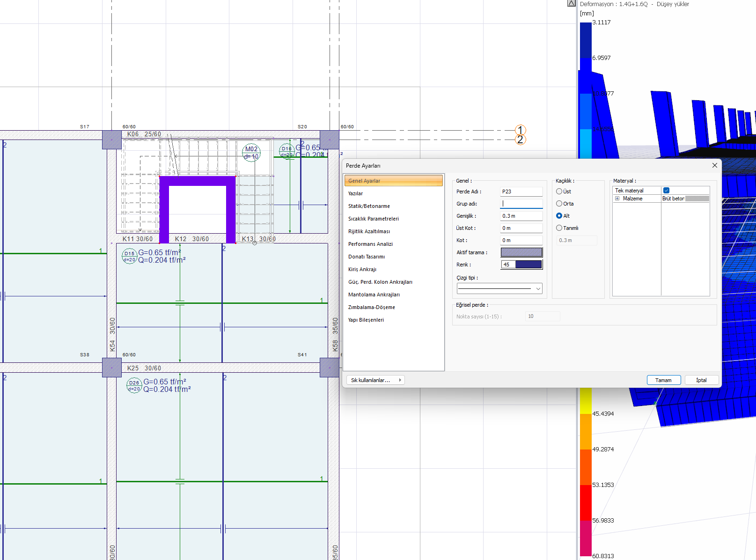Open Sıcaklık Parametreleri category

pyautogui.click(x=373, y=219)
